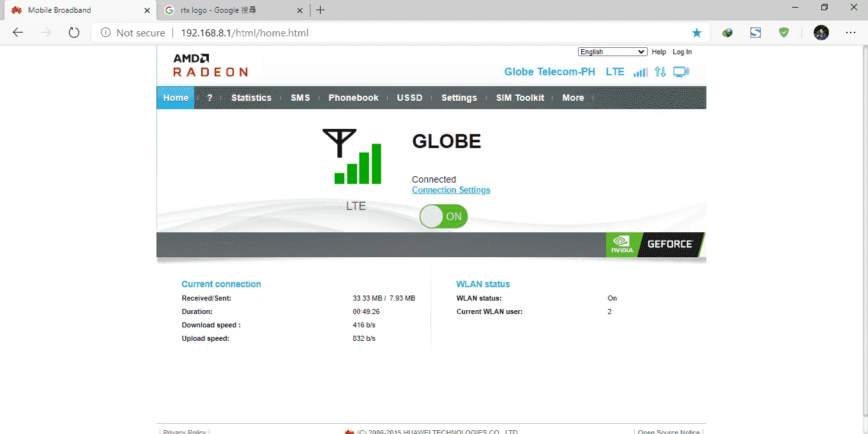Click the header signal strength bars icon
This screenshot has height=434, width=868.
tap(640, 72)
